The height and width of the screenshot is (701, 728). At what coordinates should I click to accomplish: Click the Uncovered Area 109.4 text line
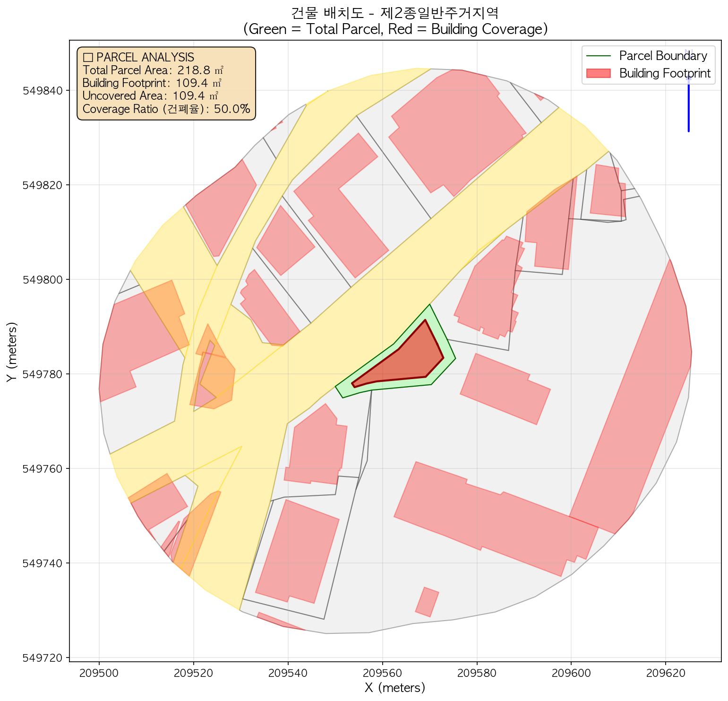[150, 96]
